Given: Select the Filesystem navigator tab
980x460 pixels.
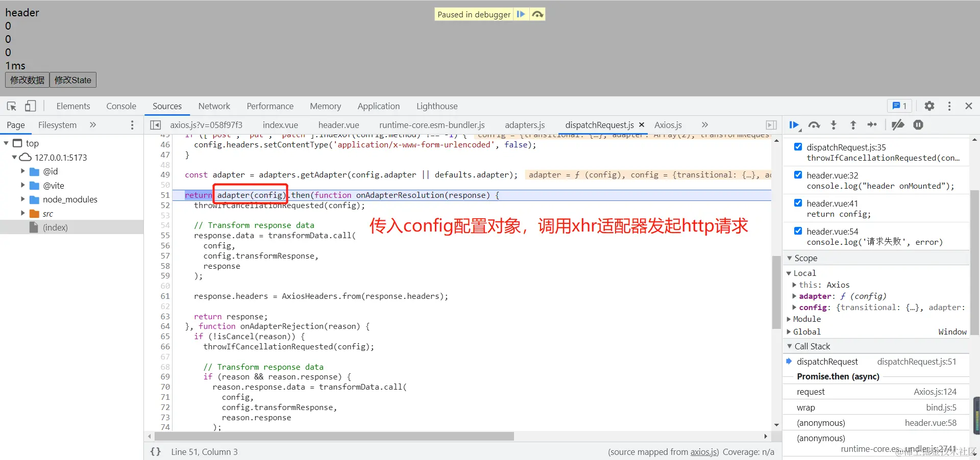Looking at the screenshot, I should (x=57, y=125).
